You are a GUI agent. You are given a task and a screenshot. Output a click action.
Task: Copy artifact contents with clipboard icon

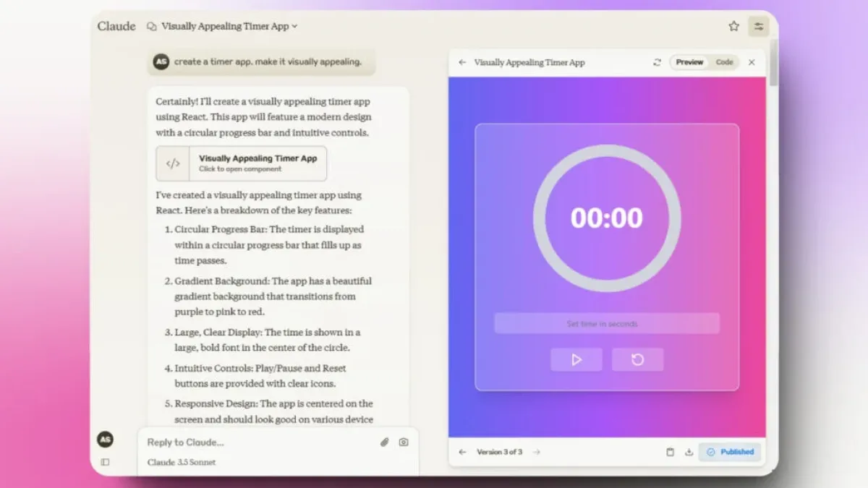(x=670, y=452)
